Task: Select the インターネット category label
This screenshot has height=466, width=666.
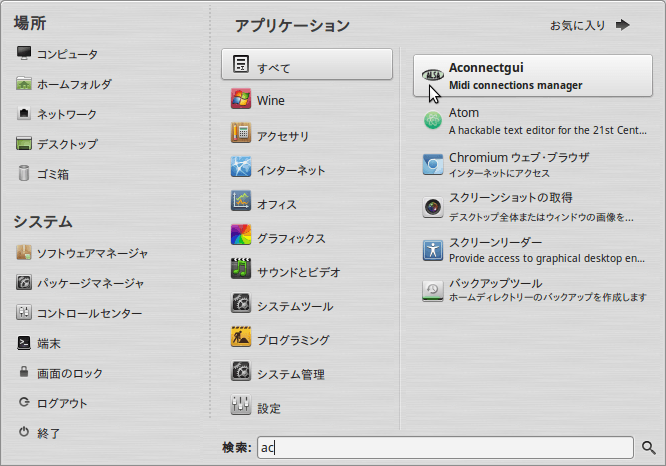Action: coord(291,171)
